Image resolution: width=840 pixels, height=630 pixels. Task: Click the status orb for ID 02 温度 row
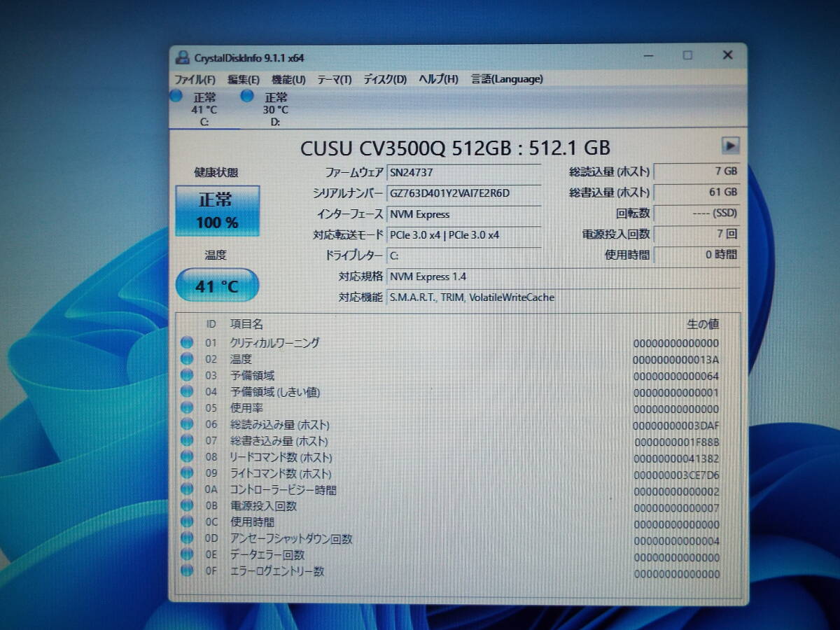[186, 359]
